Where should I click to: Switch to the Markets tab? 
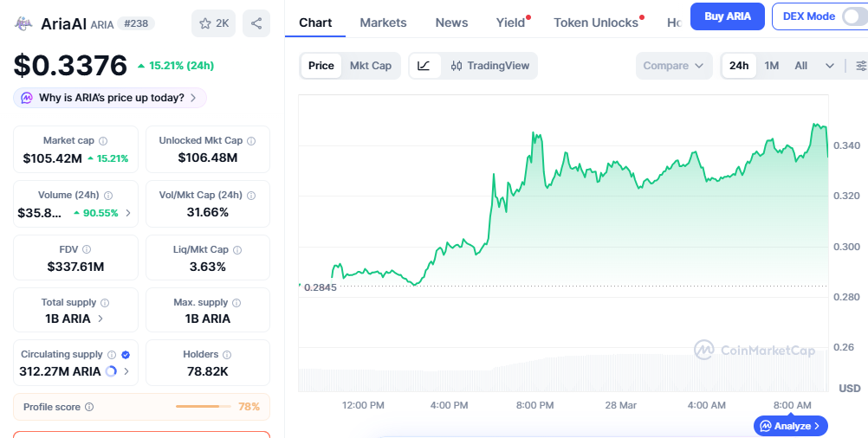[383, 23]
